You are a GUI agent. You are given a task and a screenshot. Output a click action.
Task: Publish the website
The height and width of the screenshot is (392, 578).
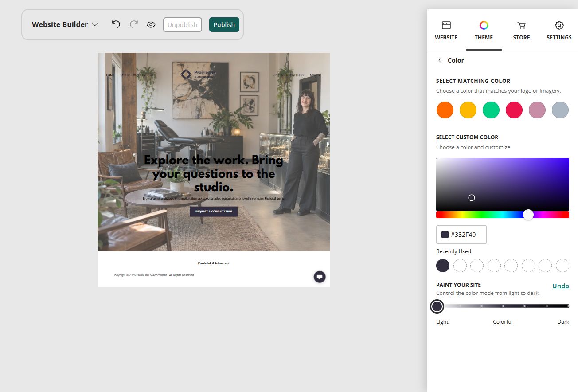coord(224,25)
